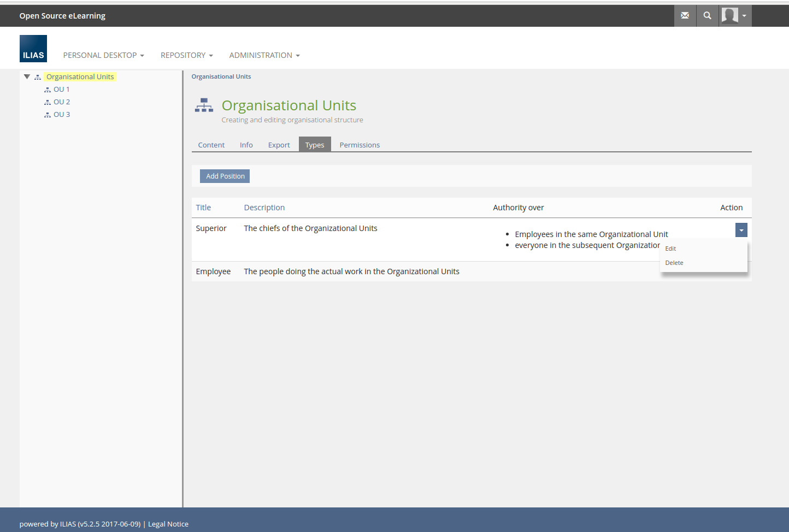Sort table by Title column header
Image resolution: width=789 pixels, height=532 pixels.
(203, 208)
